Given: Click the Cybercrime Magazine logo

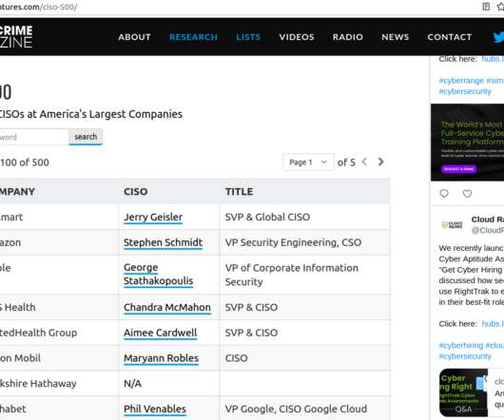Looking at the screenshot, I should [x=16, y=37].
